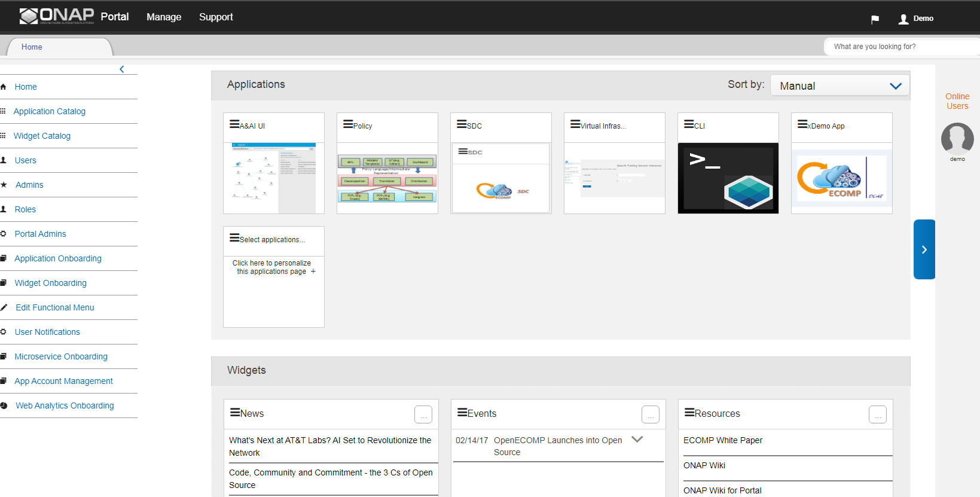The image size is (980, 497).
Task: Open Microservice Onboarding page
Action: [x=61, y=356]
